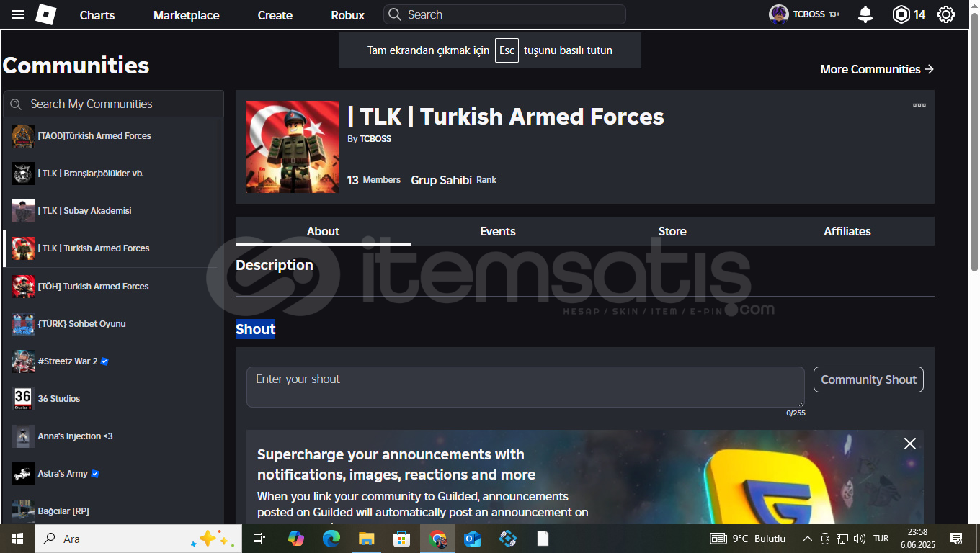
Task: Select [TÖH] Turkish Armed Forces community
Action: pos(112,286)
